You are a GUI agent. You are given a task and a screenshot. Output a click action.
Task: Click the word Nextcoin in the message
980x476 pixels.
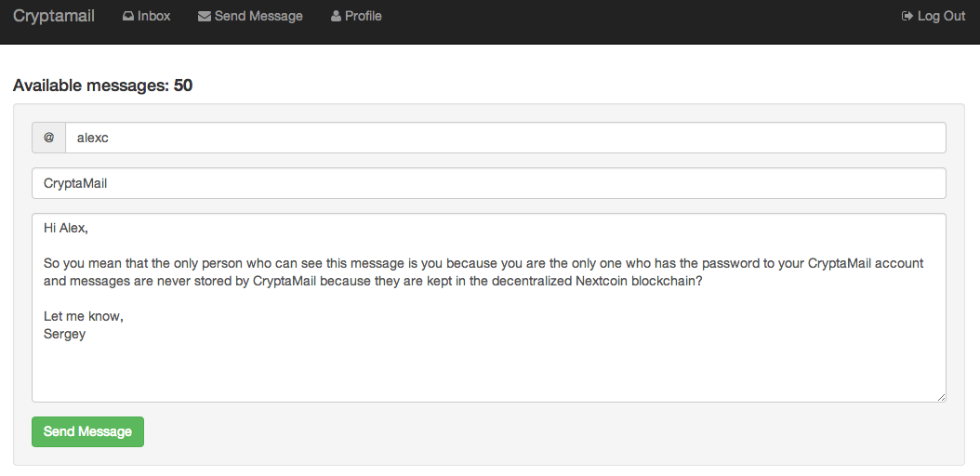pos(602,281)
